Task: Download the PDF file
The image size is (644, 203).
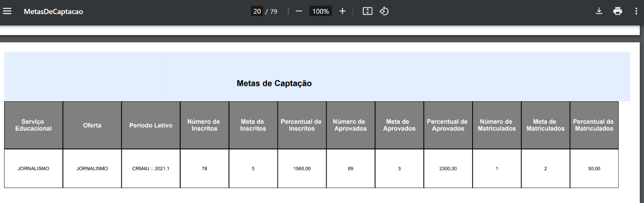Action: pyautogui.click(x=599, y=11)
